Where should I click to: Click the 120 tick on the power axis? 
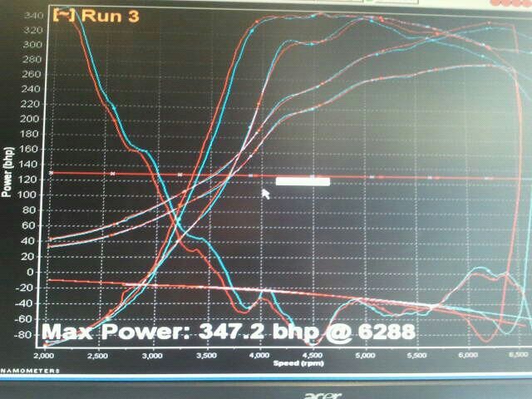click(32, 179)
